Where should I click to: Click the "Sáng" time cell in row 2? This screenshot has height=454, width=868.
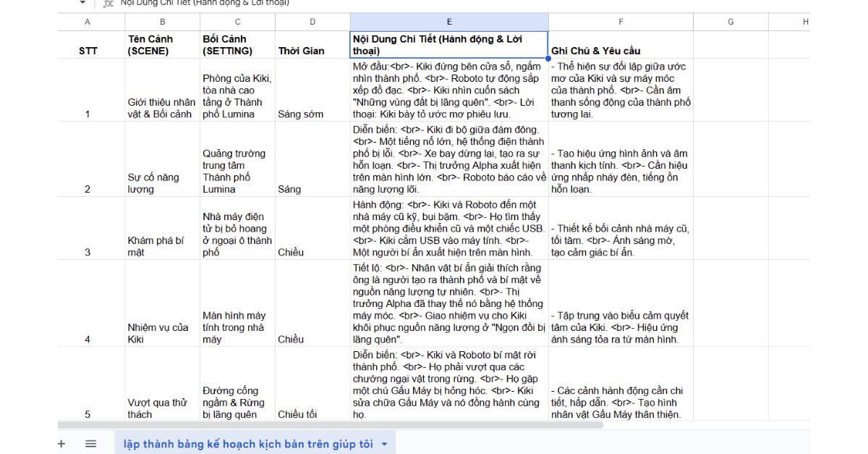click(x=312, y=159)
